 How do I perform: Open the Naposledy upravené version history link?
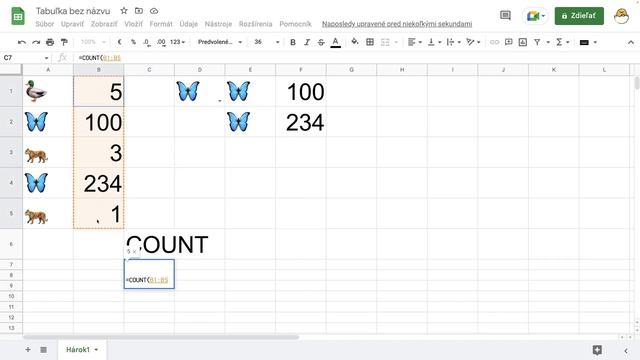[x=397, y=24]
